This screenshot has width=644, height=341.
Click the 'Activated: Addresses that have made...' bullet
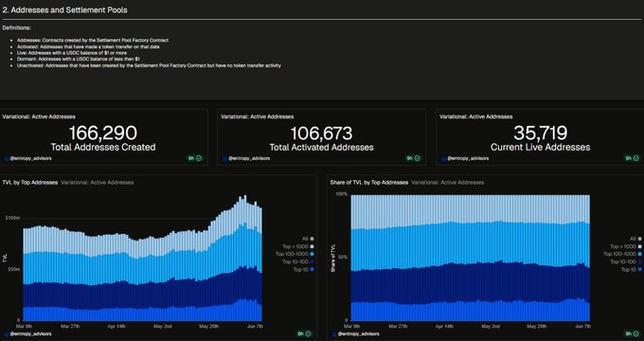tap(88, 46)
